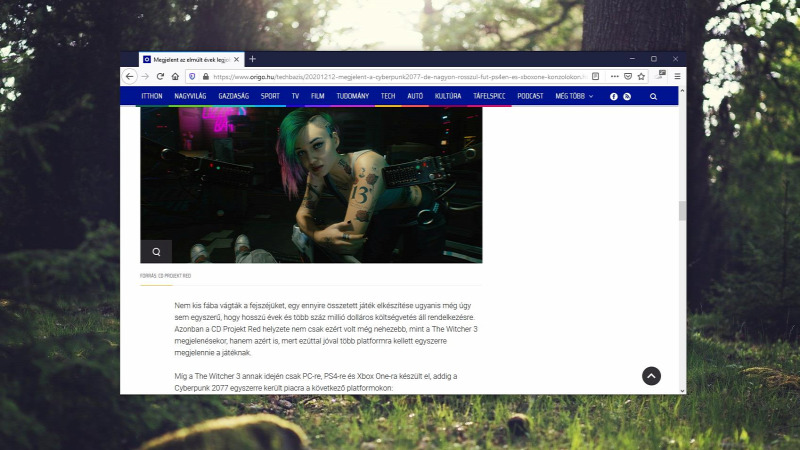
Task: Open the SPORT section
Action: 270,96
